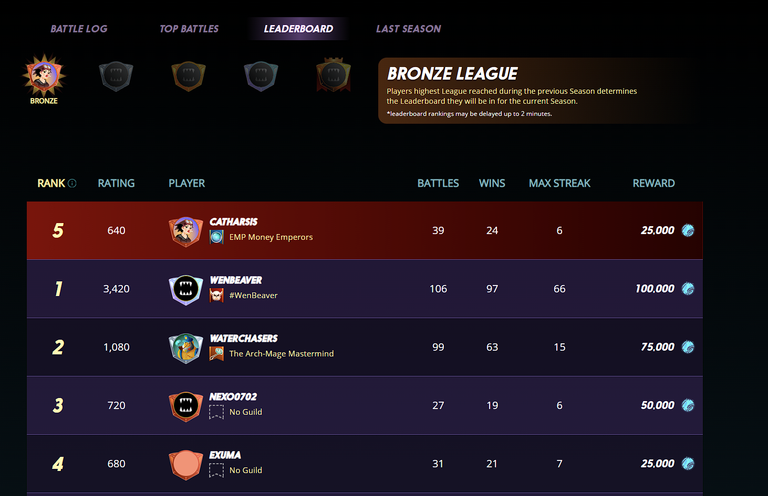
Task: Switch to the Top Battles tab
Action: (x=189, y=29)
